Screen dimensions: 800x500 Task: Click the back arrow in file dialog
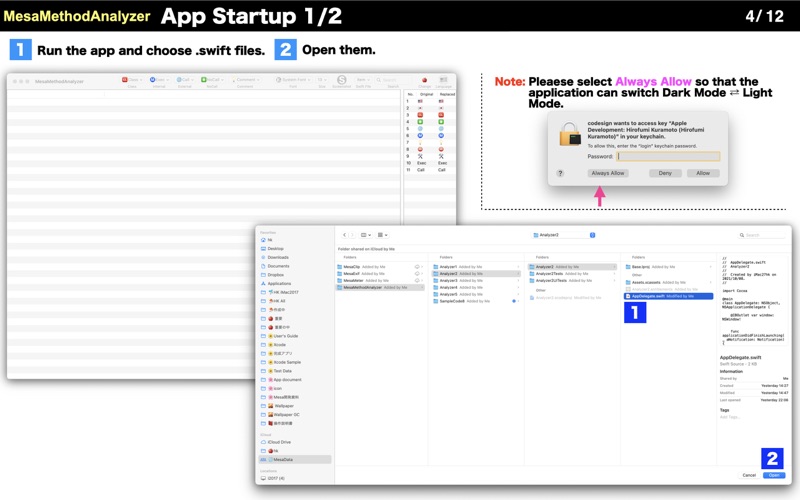pyautogui.click(x=344, y=235)
